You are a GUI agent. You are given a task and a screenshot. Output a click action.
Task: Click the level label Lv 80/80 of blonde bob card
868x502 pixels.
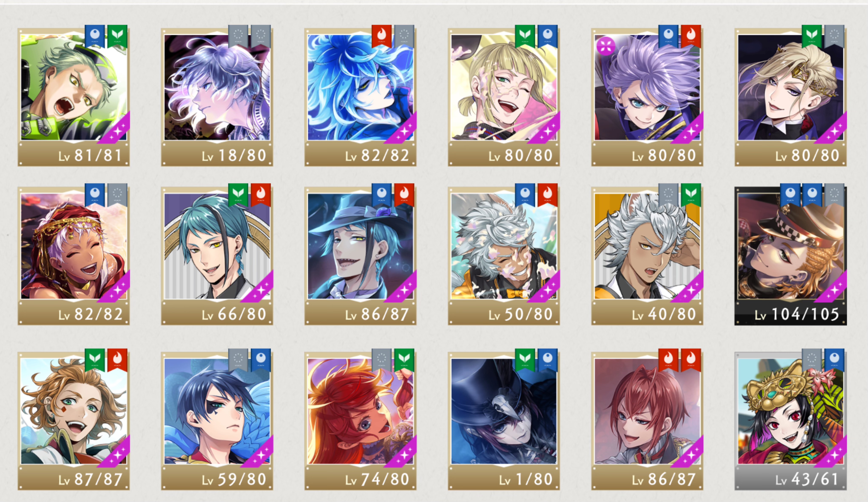(520, 156)
